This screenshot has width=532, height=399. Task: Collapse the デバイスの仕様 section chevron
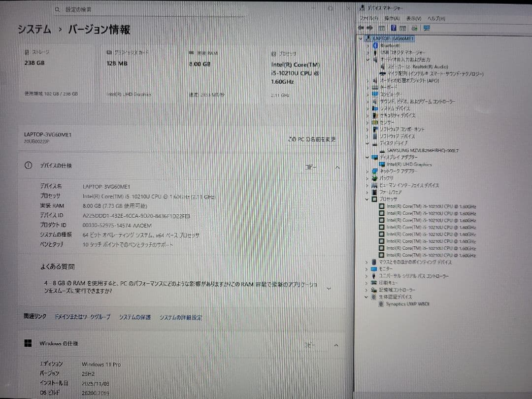click(x=337, y=167)
